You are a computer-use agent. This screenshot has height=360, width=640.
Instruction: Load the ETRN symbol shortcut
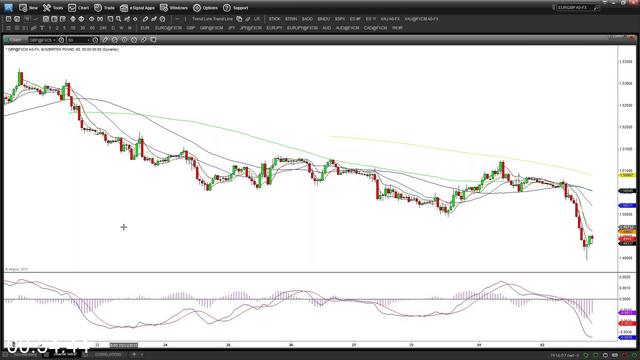pos(291,19)
